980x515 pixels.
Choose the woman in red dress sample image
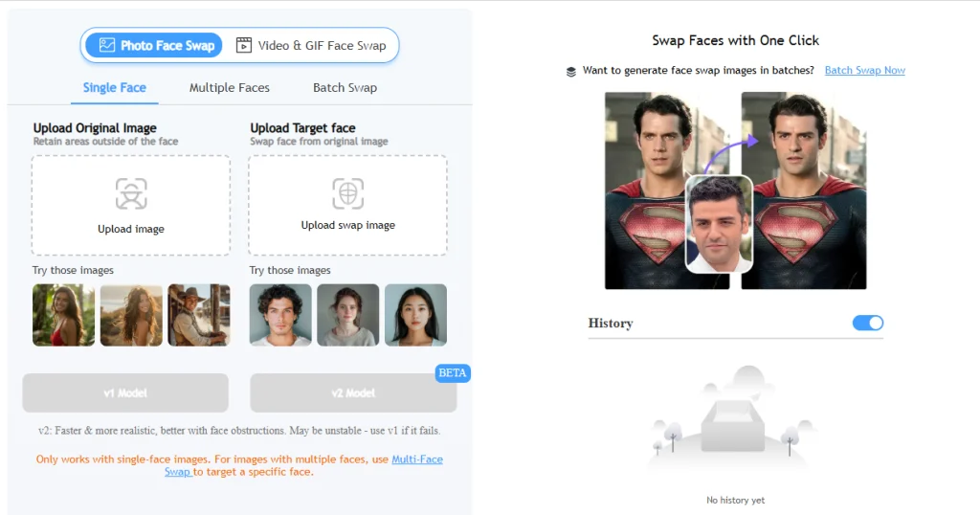coord(63,314)
